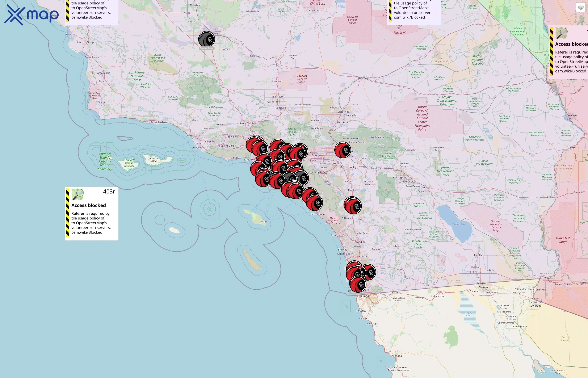The width and height of the screenshot is (588, 378).
Task: Click the Avalon label on Catalina Island
Action: (x=264, y=222)
